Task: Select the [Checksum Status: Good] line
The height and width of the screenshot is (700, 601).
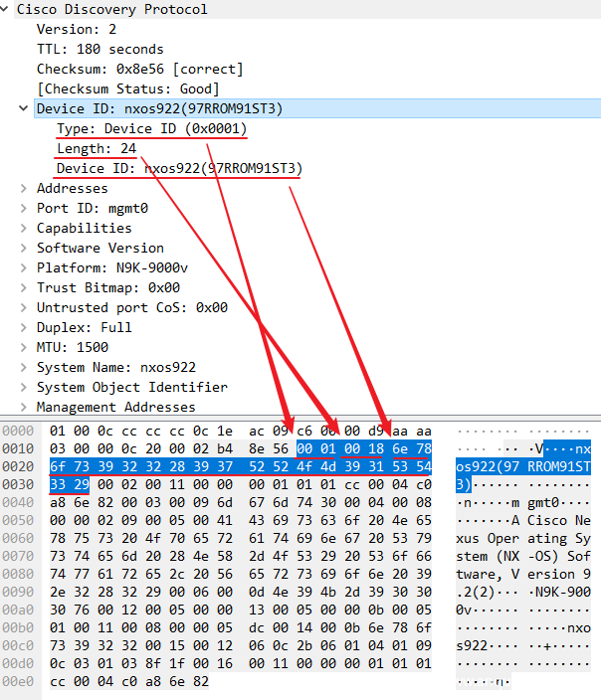Action: coord(128,88)
